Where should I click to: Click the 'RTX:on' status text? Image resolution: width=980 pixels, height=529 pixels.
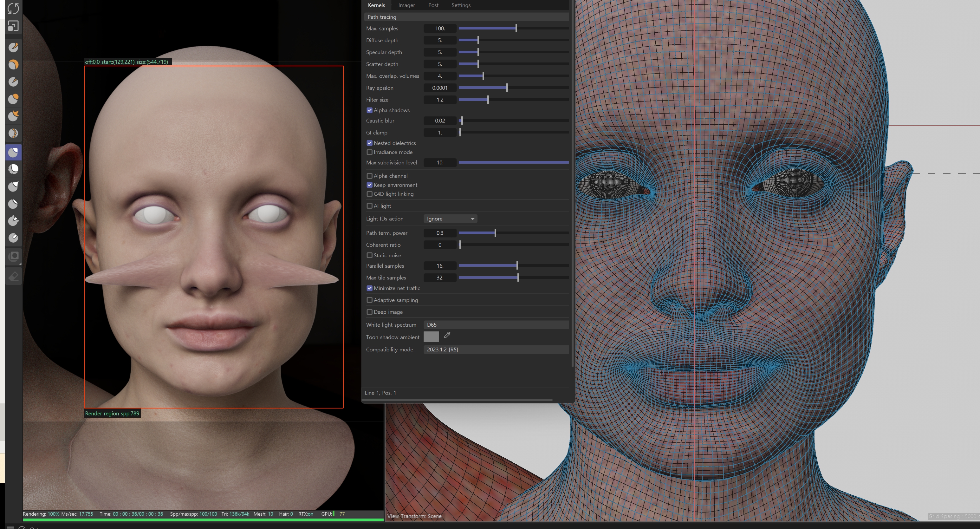pos(306,514)
